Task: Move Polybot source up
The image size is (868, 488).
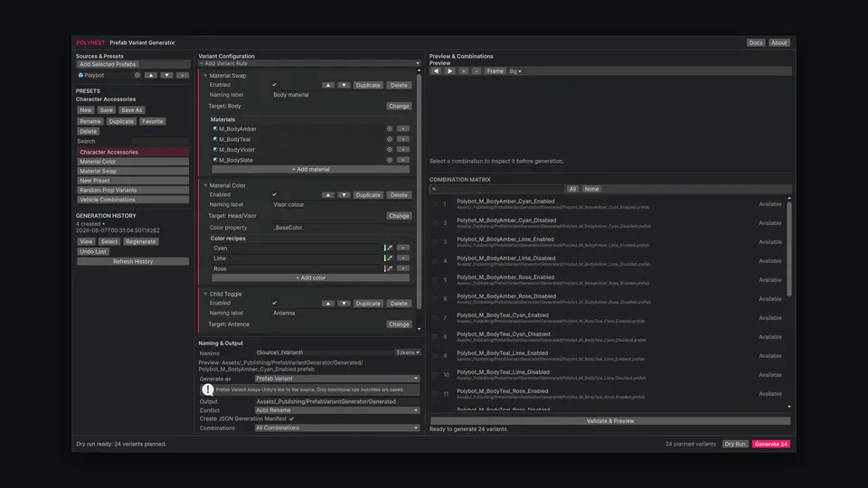Action: pyautogui.click(x=151, y=75)
